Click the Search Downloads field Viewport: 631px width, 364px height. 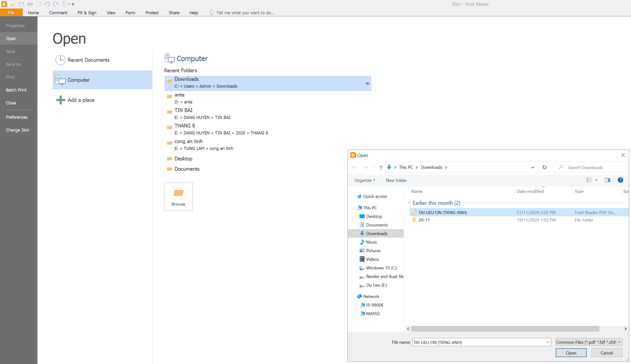click(x=590, y=167)
